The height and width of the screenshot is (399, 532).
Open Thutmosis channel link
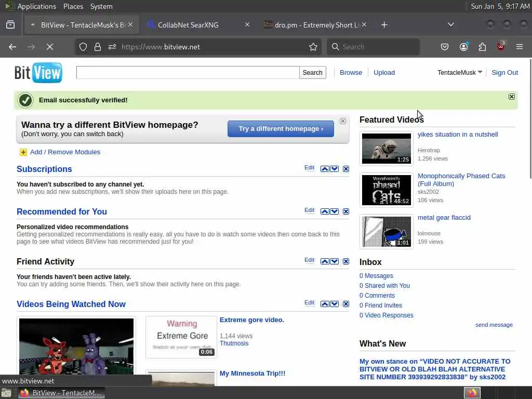[x=234, y=343]
